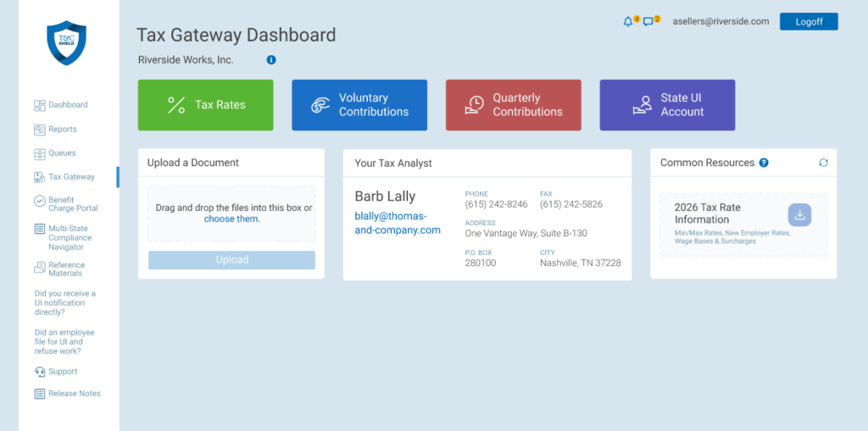
Task: Open Dashboard from the sidebar
Action: click(68, 105)
